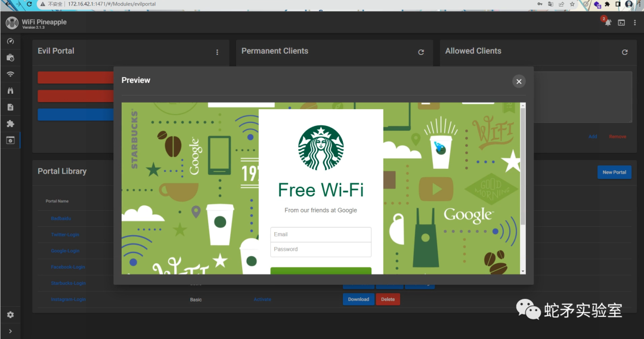The height and width of the screenshot is (339, 644).
Task: Open the Facebook-Login portal link
Action: pos(68,267)
